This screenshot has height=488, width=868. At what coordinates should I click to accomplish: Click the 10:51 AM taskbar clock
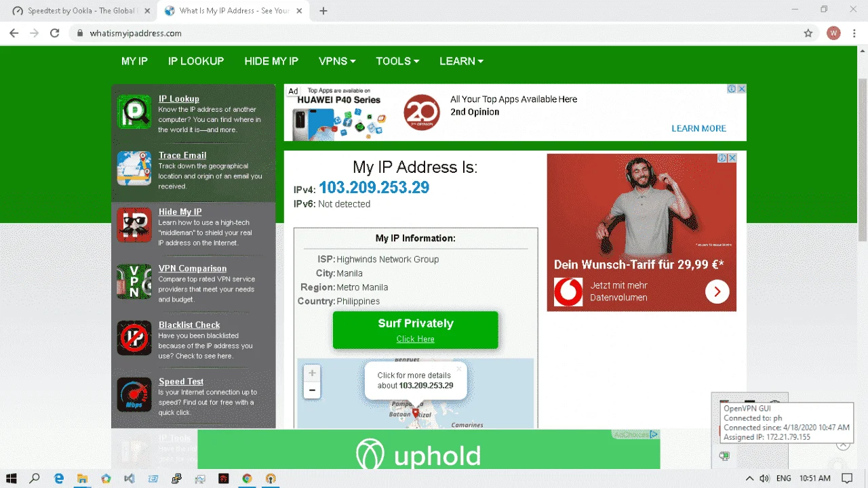(815, 479)
